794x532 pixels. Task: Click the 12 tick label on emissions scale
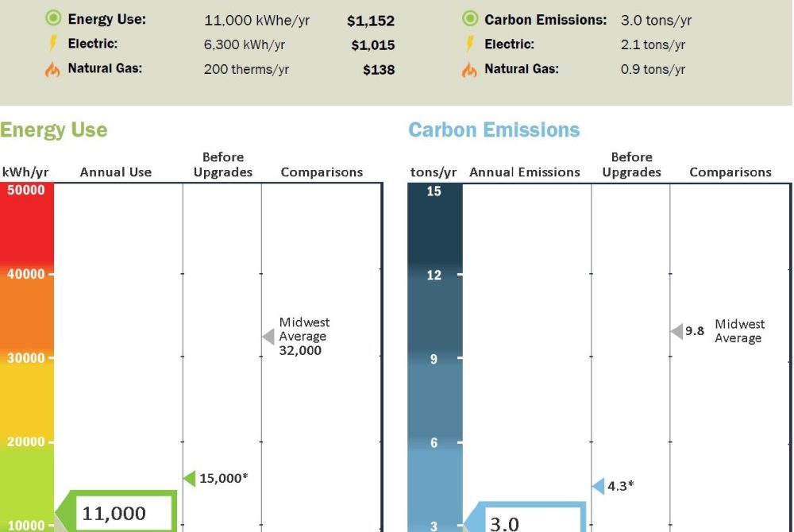[x=434, y=275]
